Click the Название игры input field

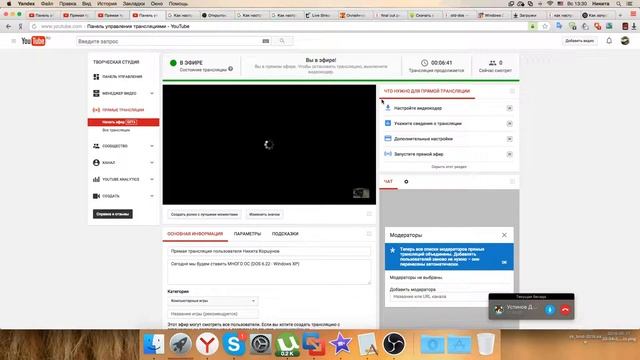pyautogui.click(x=213, y=314)
